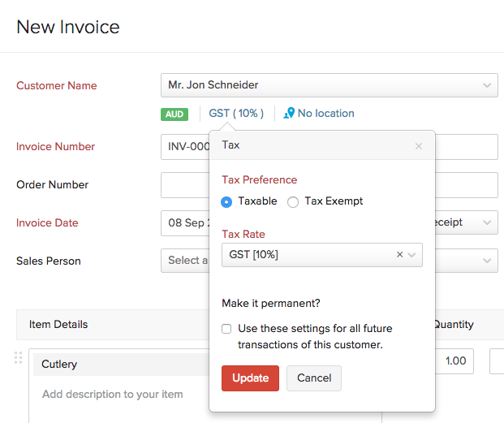504x423 pixels.
Task: Select the Tax Exempt radio option
Action: tap(293, 202)
